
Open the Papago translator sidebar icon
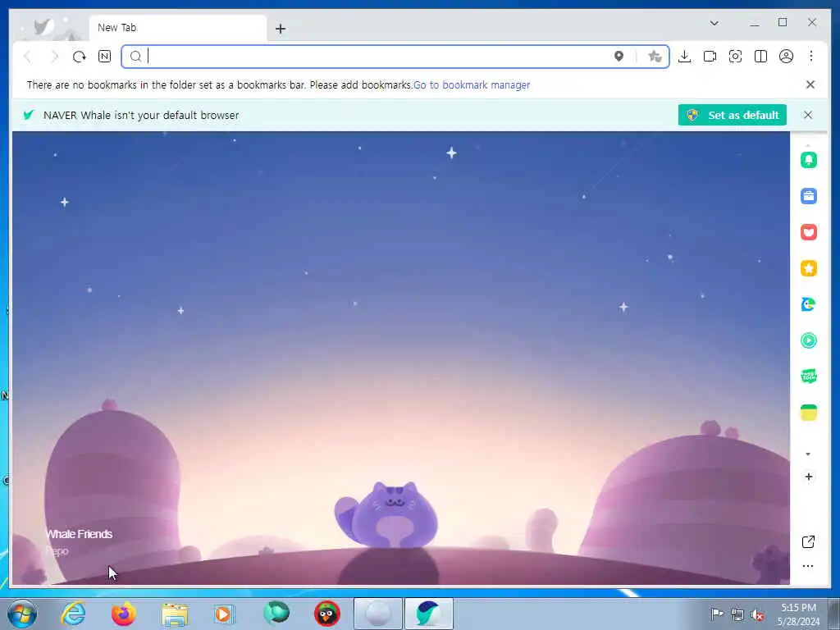(808, 304)
